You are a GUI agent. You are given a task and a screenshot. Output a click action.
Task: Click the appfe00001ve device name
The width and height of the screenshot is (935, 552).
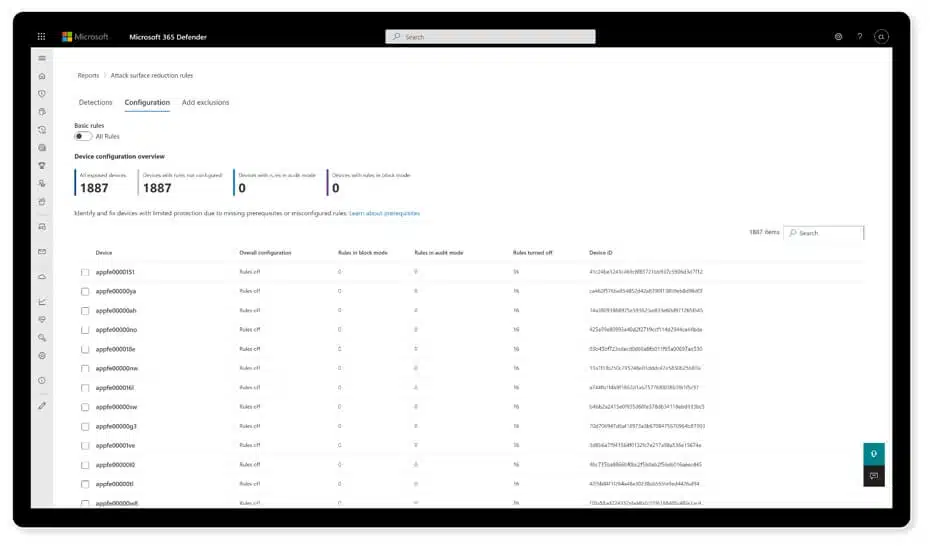pos(115,445)
